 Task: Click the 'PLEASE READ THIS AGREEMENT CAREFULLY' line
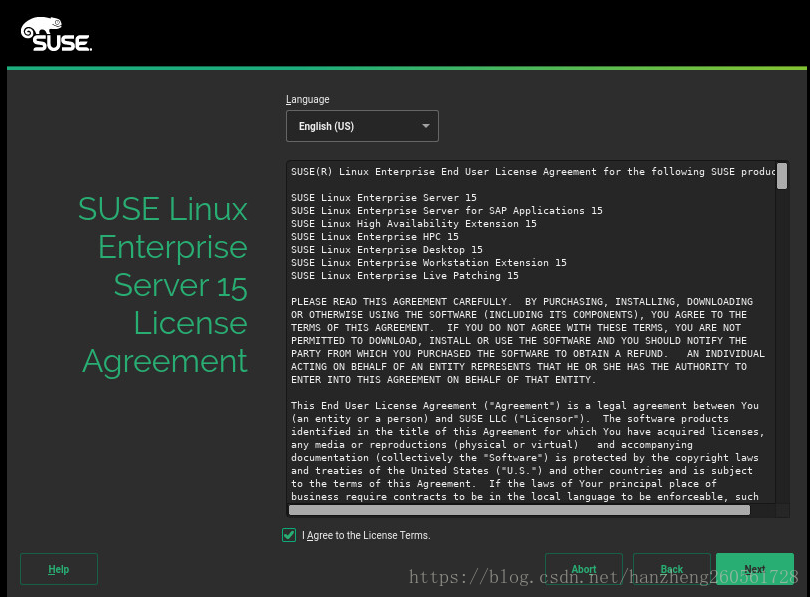522,302
